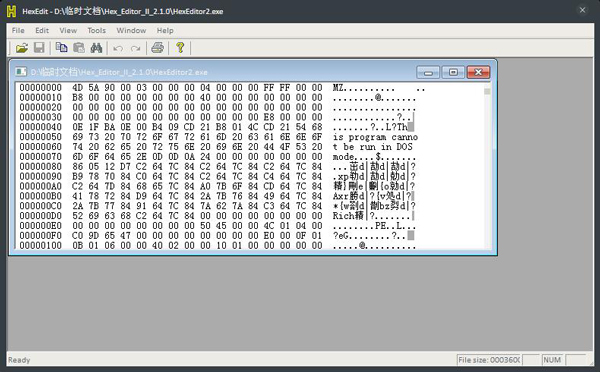This screenshot has height=372, width=600.
Task: Click offset address 00000060
Action: 41,147
